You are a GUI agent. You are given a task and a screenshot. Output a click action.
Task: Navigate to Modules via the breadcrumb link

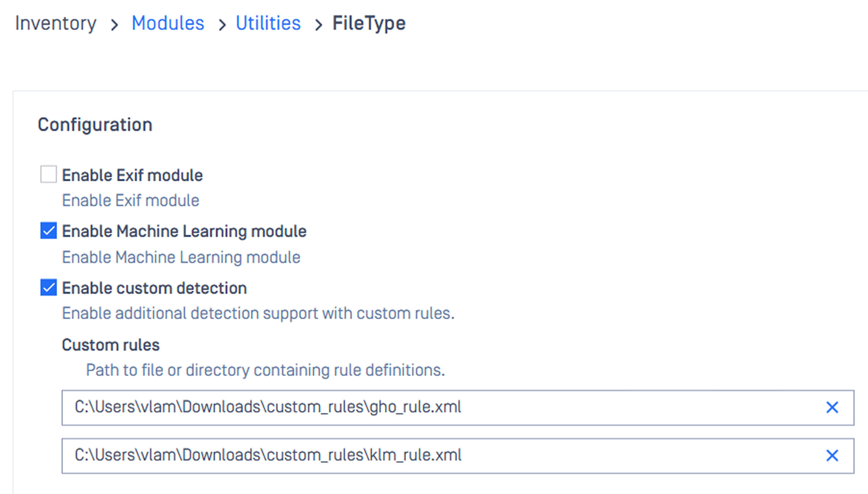(x=168, y=23)
